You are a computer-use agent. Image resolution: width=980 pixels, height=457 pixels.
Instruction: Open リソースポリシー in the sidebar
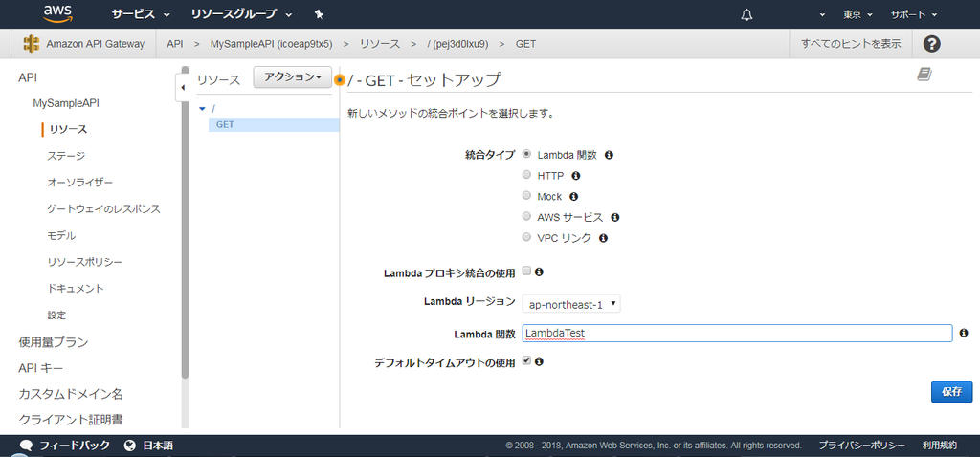[85, 262]
